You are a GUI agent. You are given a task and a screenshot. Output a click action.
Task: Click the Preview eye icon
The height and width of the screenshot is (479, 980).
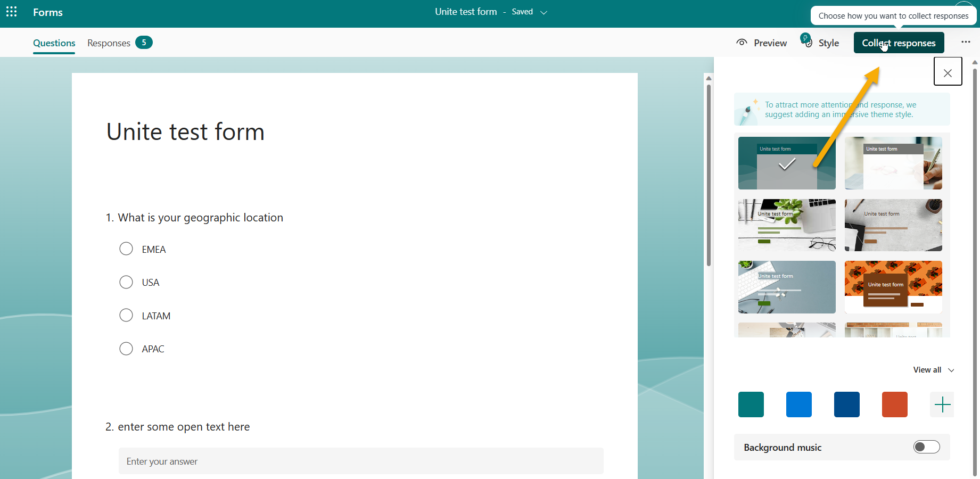742,43
